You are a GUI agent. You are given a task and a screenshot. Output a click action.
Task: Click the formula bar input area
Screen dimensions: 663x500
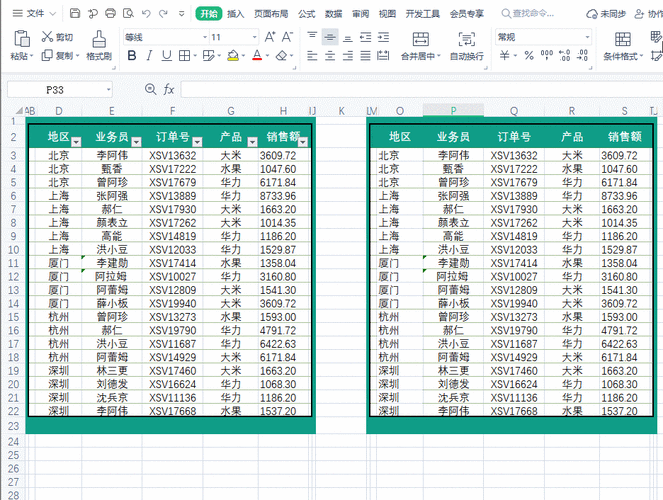(422, 90)
